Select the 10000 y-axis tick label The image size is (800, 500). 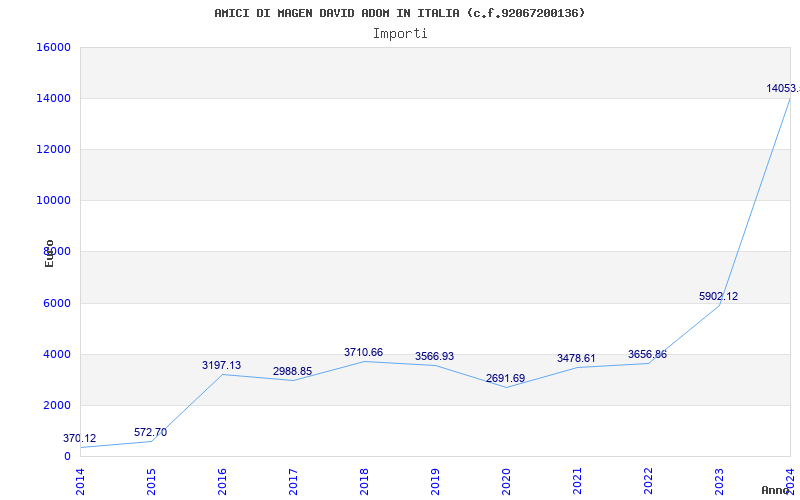(x=53, y=201)
